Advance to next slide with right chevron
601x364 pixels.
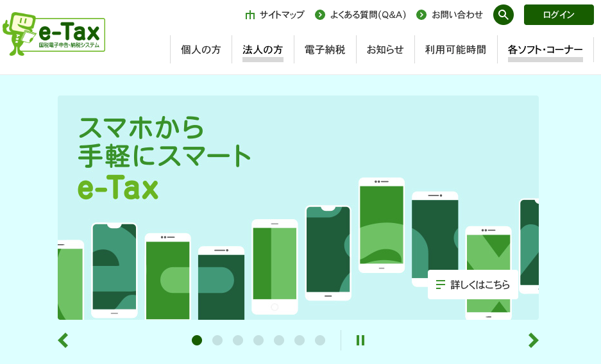533,340
